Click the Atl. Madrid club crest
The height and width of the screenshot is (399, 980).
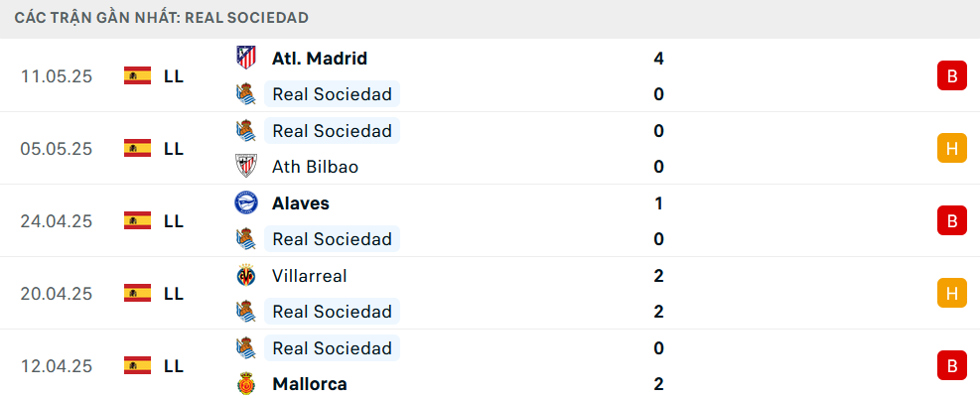click(245, 58)
